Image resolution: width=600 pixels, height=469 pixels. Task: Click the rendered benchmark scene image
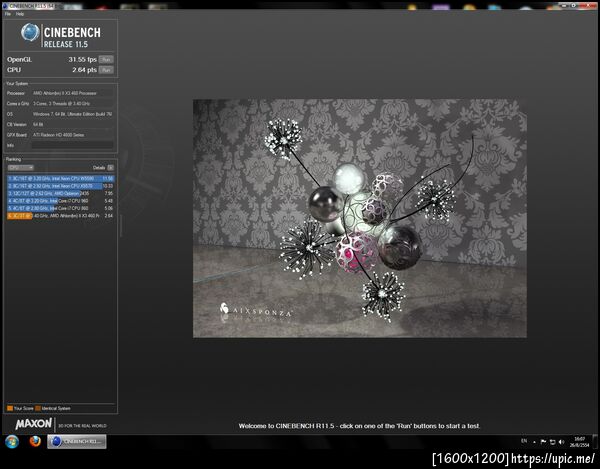pyautogui.click(x=360, y=218)
